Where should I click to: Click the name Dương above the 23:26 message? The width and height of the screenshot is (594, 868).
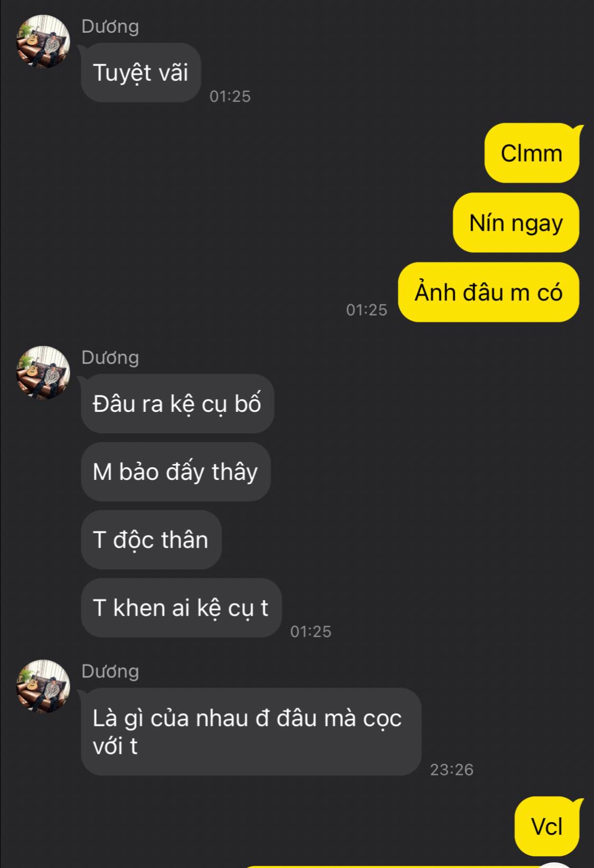tap(110, 671)
